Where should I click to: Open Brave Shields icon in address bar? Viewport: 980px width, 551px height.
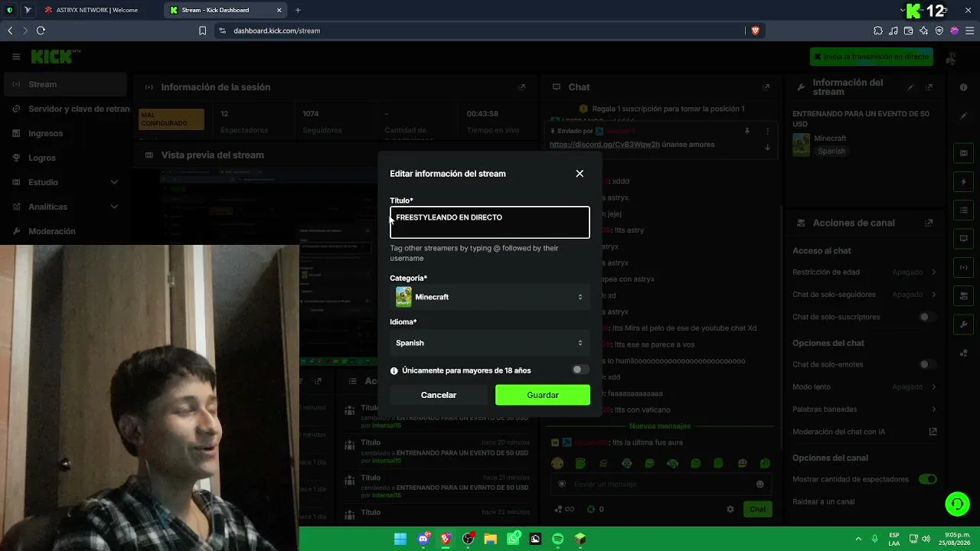pyautogui.click(x=755, y=31)
